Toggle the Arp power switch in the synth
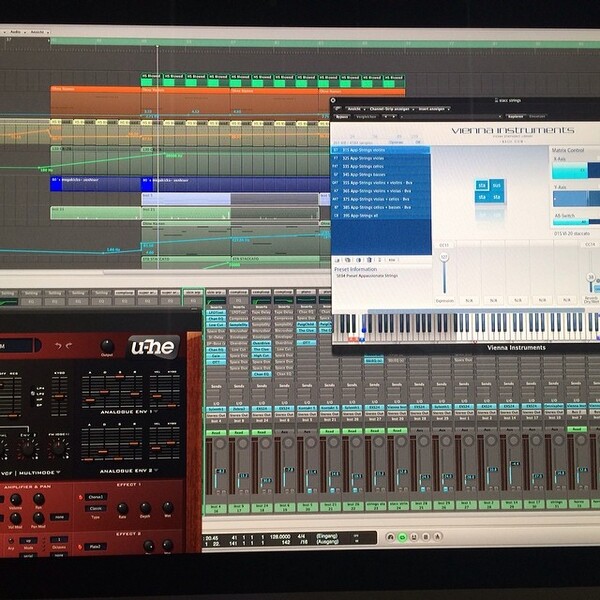The height and width of the screenshot is (600, 600). [11, 541]
